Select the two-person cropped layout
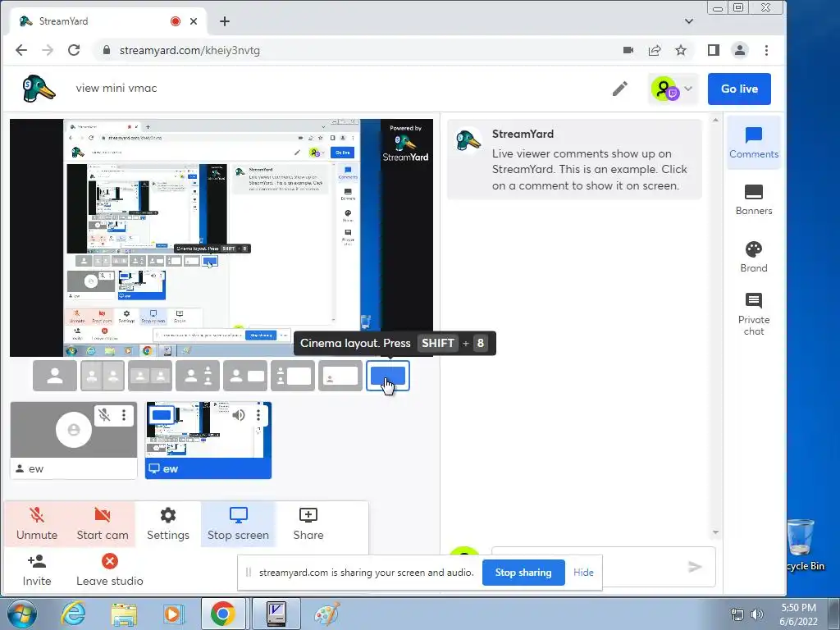 click(x=103, y=376)
